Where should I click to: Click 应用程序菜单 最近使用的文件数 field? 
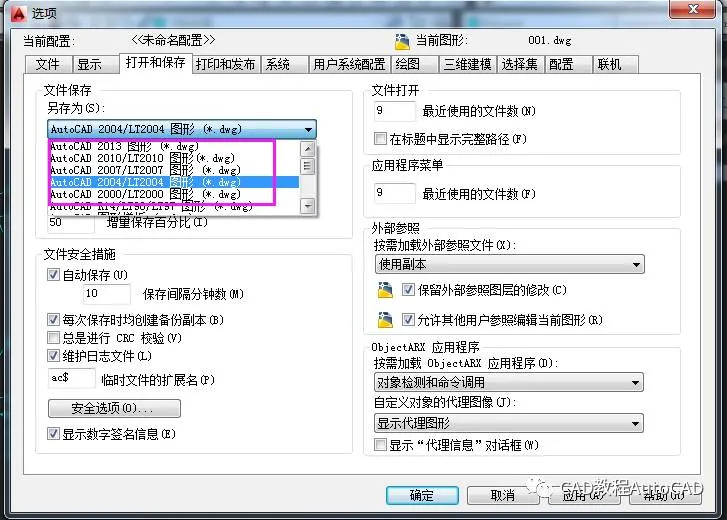tap(395, 193)
